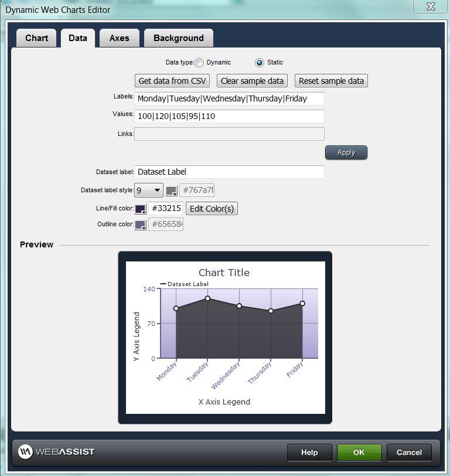450x476 pixels.
Task: Click the #65658 Outline color hex field
Action: coord(166,225)
